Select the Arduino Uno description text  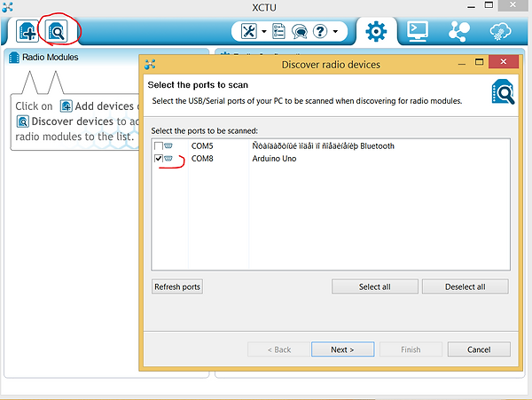coord(274,159)
